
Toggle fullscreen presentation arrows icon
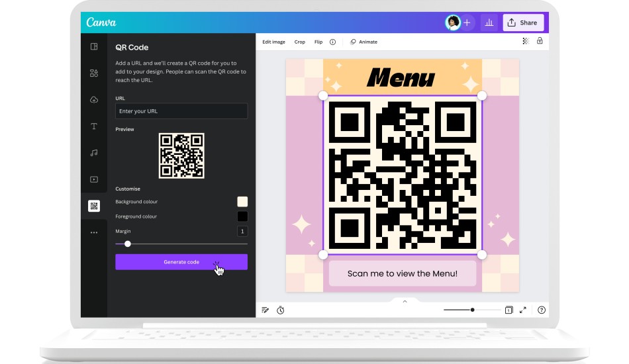tap(522, 310)
